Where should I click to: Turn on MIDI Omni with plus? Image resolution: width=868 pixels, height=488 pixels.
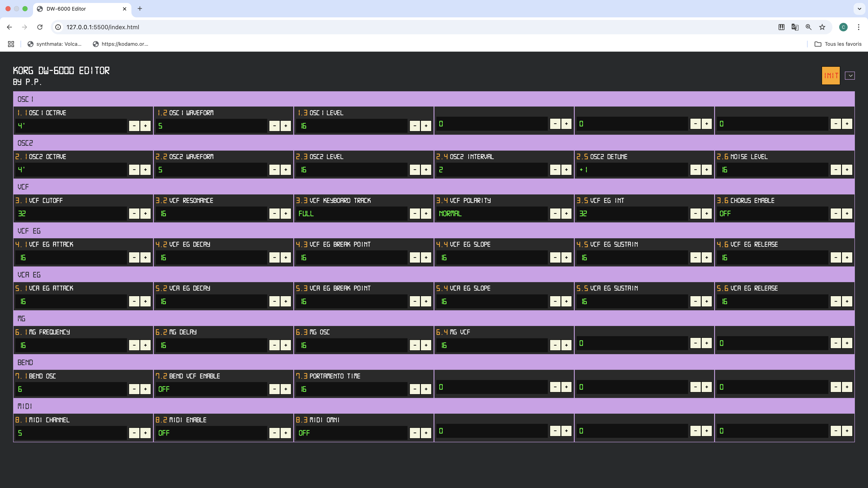pyautogui.click(x=426, y=433)
